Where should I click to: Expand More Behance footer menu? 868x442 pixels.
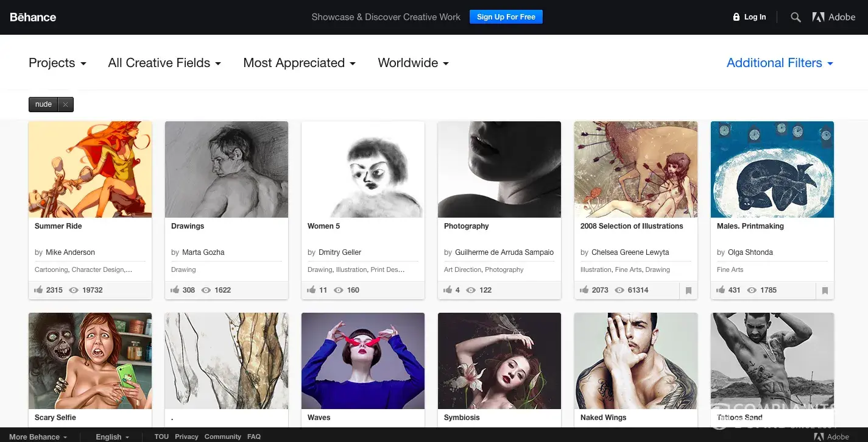pyautogui.click(x=38, y=437)
